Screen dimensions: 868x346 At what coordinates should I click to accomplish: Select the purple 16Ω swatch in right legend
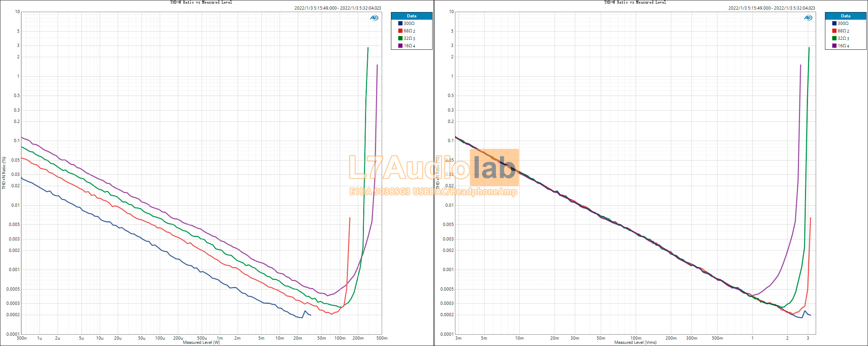(x=834, y=46)
